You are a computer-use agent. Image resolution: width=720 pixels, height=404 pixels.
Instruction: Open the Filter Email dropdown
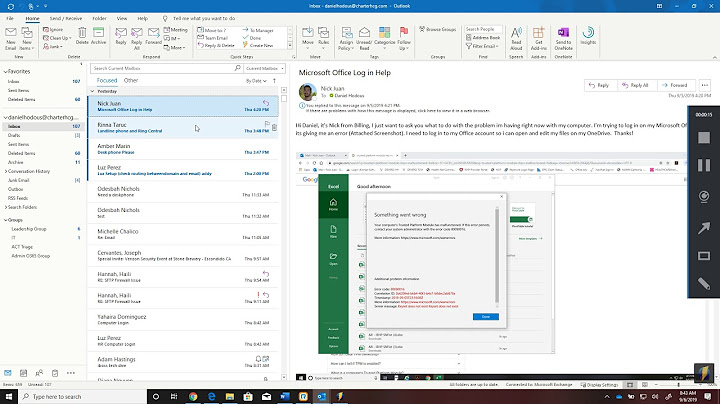pyautogui.click(x=483, y=46)
